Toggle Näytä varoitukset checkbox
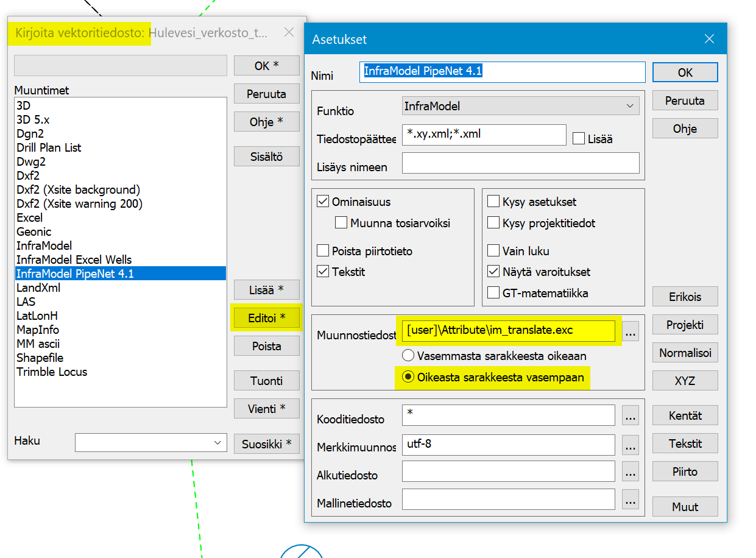Screen dimensions: 756x558 [493, 272]
